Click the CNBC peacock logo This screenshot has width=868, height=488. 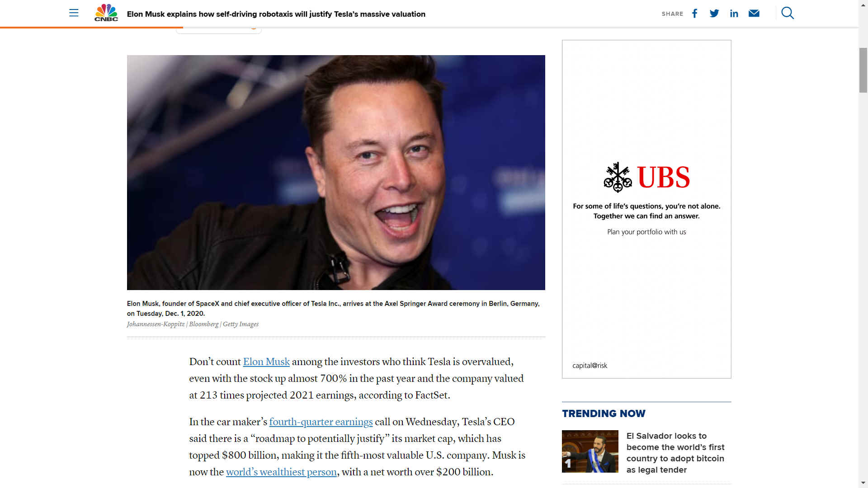[x=106, y=13]
